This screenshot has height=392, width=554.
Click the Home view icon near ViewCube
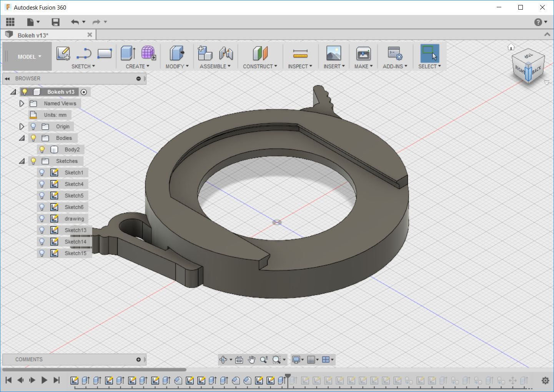pyautogui.click(x=511, y=47)
